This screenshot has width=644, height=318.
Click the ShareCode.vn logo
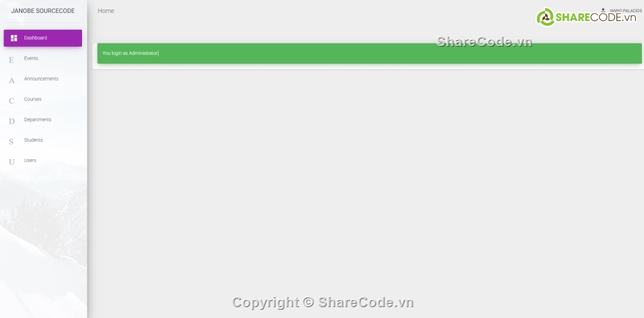(x=586, y=18)
